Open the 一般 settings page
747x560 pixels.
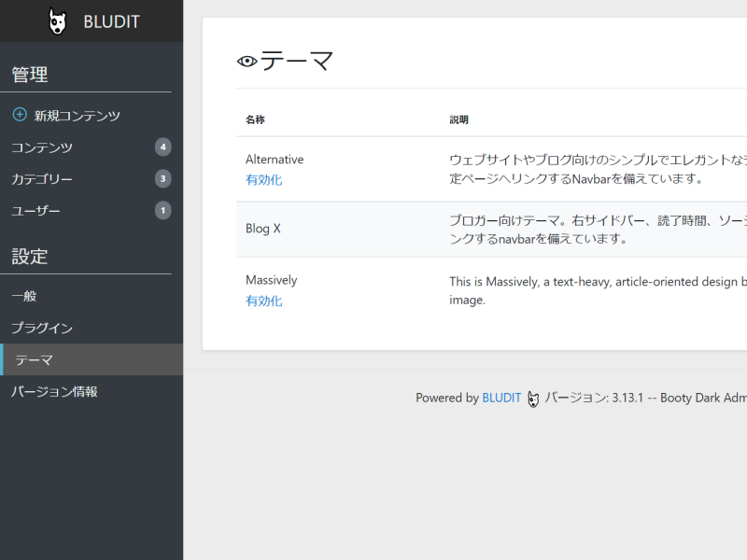(24, 296)
